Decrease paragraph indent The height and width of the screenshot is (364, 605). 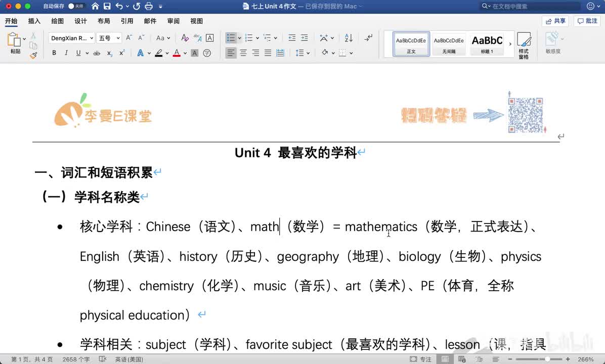[x=292, y=38]
